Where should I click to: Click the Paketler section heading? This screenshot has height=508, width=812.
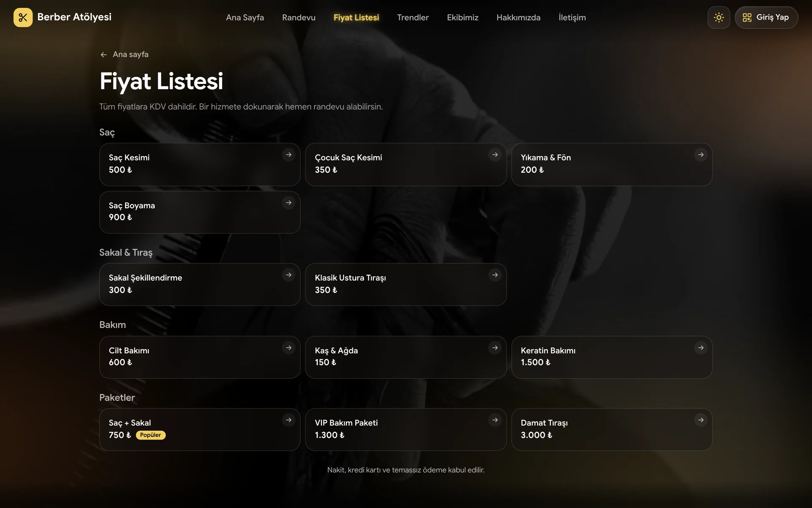point(117,398)
